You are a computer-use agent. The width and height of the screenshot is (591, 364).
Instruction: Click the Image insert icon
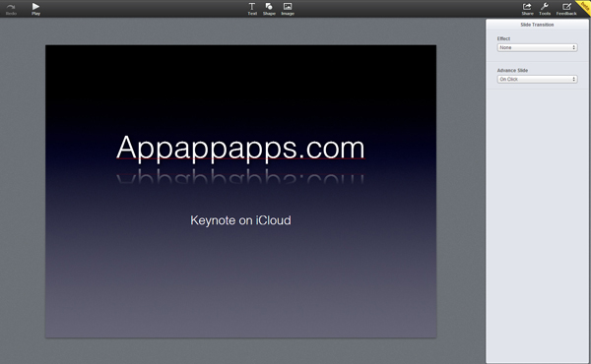288,6
